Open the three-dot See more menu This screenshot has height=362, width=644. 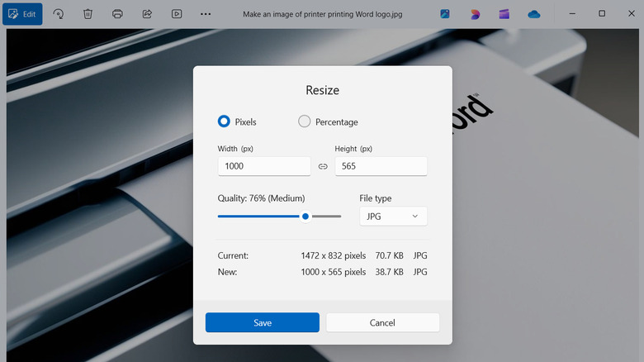click(x=206, y=14)
